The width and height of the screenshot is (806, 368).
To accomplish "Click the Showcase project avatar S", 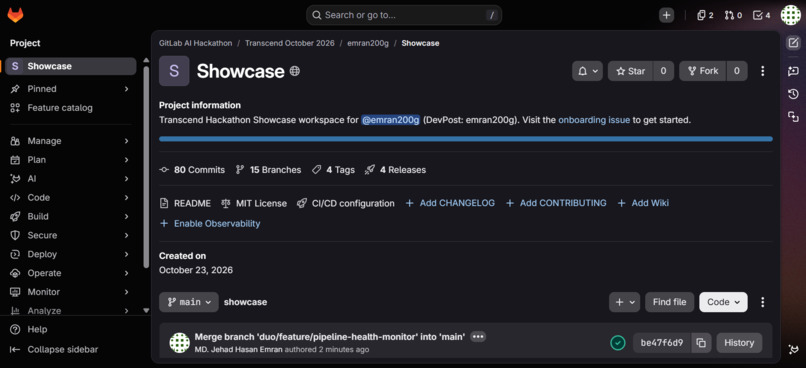I will click(x=174, y=71).
